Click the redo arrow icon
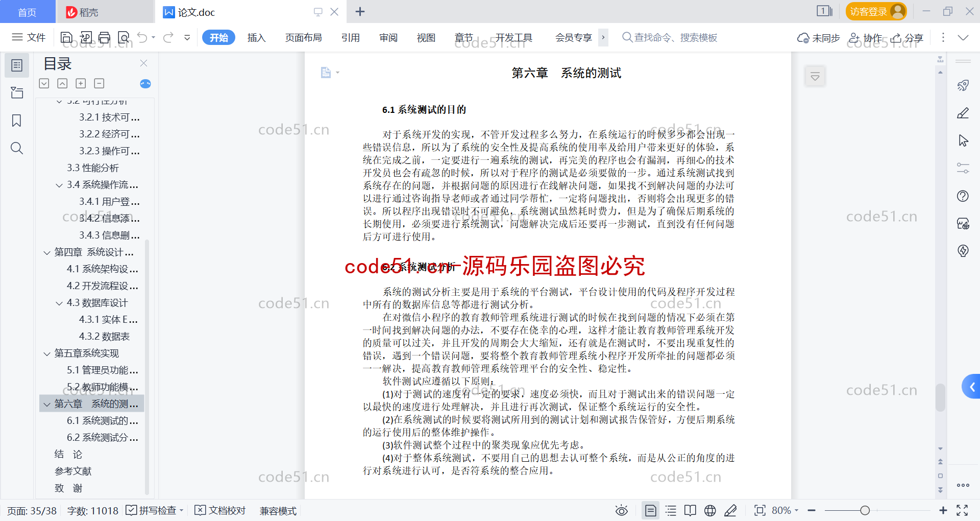 (x=168, y=37)
